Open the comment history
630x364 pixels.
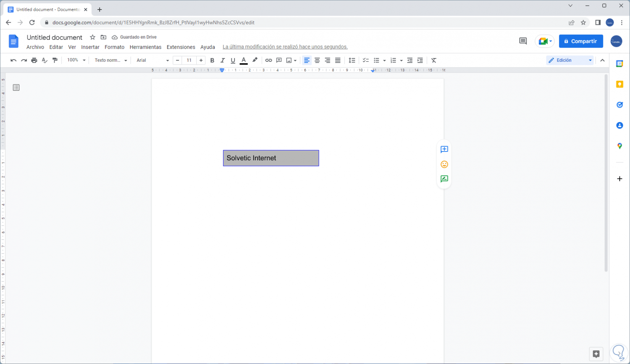pyautogui.click(x=523, y=41)
